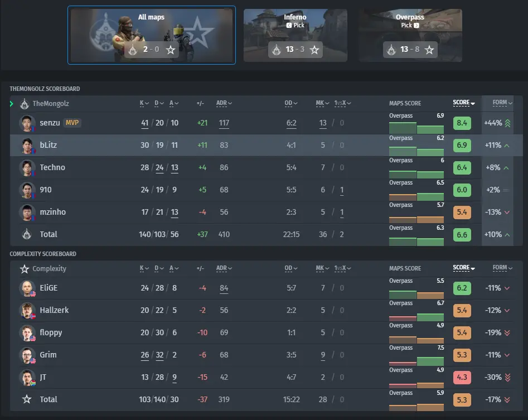528x420 pixels.
Task: Click JT's 4.3 score badge
Action: click(462, 377)
